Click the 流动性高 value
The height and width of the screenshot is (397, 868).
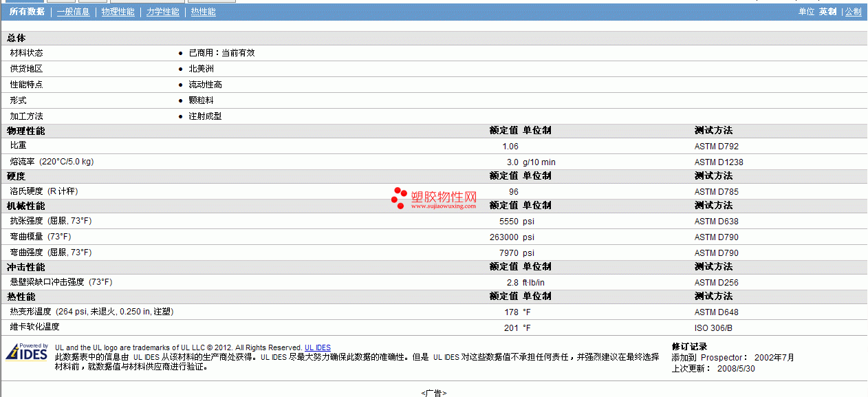pyautogui.click(x=205, y=85)
